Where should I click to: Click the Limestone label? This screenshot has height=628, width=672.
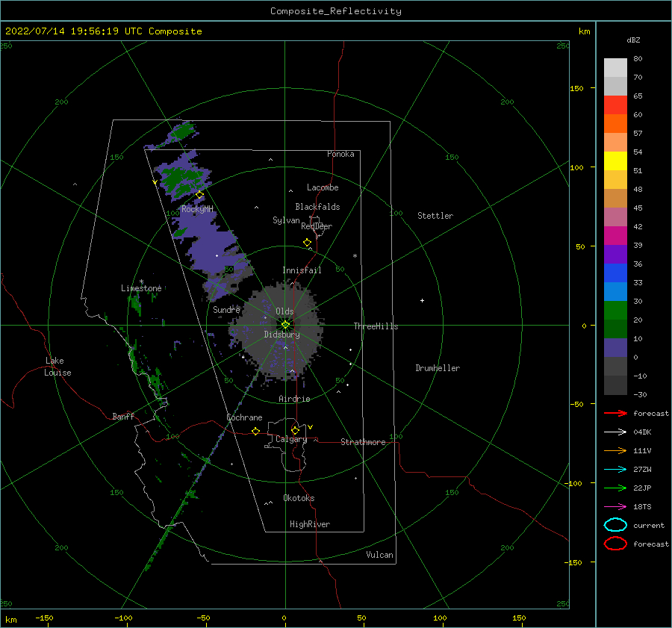[x=141, y=288]
